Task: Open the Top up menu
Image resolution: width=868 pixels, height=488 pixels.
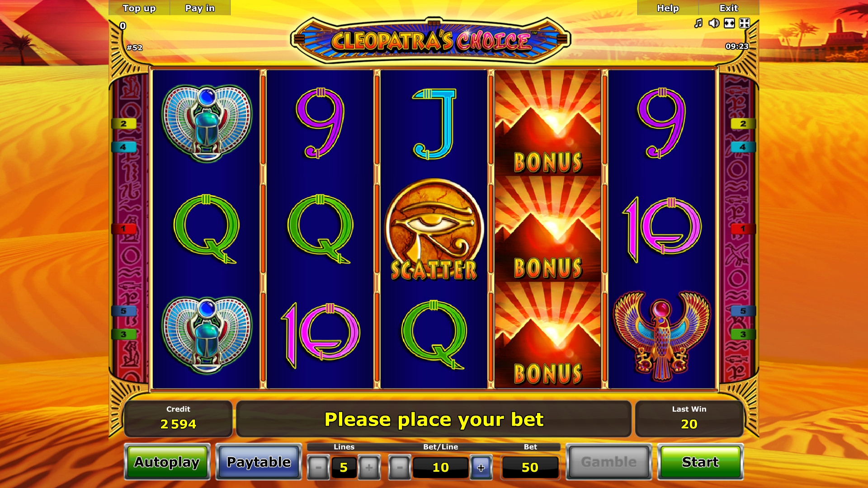Action: pos(139,8)
